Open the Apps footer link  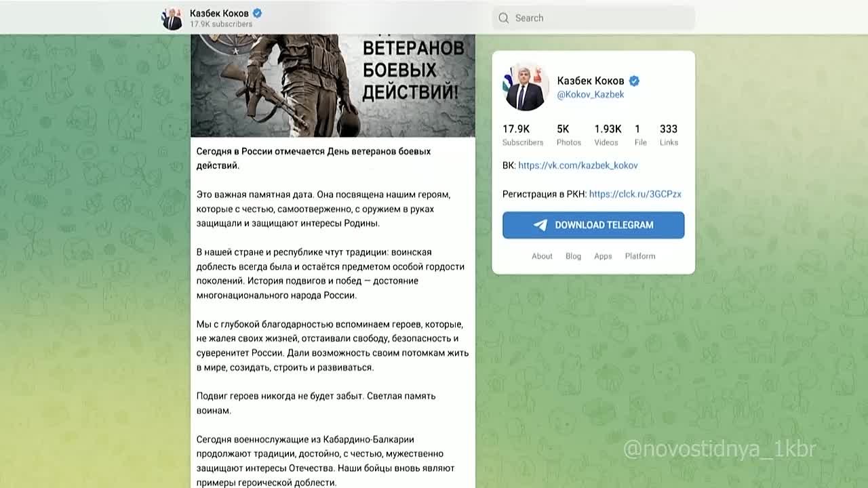click(603, 256)
